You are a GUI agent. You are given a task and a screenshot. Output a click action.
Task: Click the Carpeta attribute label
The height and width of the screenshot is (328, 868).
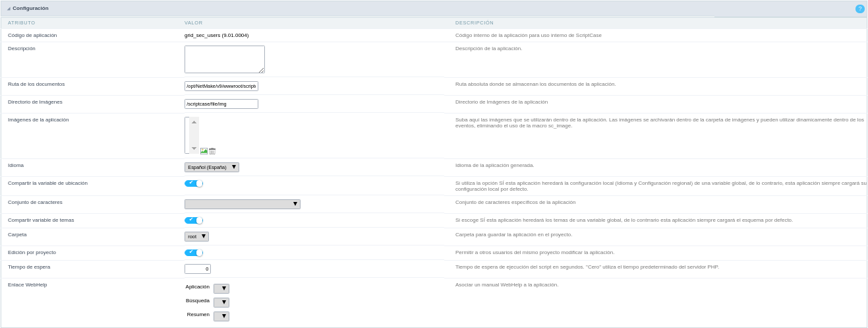(17, 235)
